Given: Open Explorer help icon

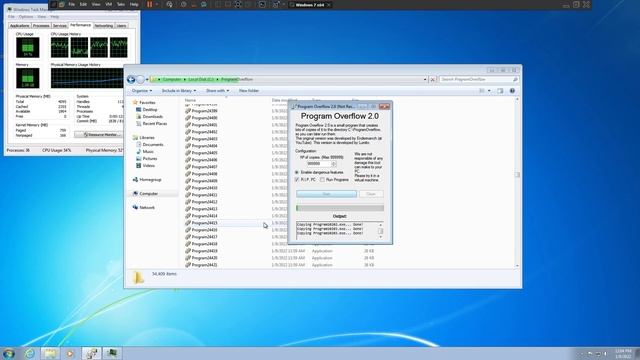Looking at the screenshot, I should (512, 91).
